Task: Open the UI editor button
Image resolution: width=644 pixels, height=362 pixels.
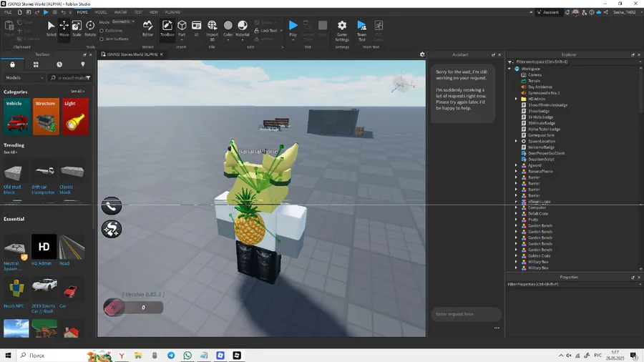Action: click(196, 29)
